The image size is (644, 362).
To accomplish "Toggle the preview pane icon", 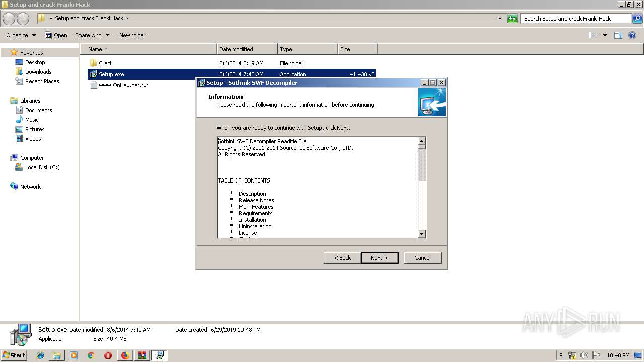I will [x=618, y=35].
